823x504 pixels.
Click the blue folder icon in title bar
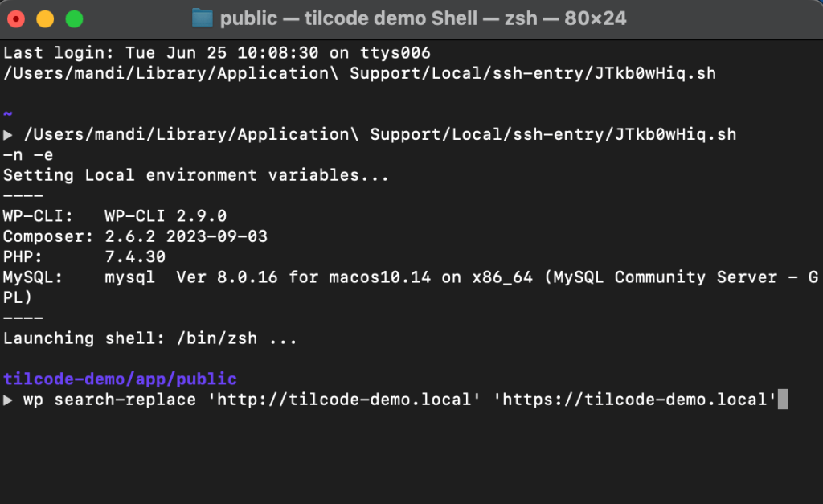203,18
